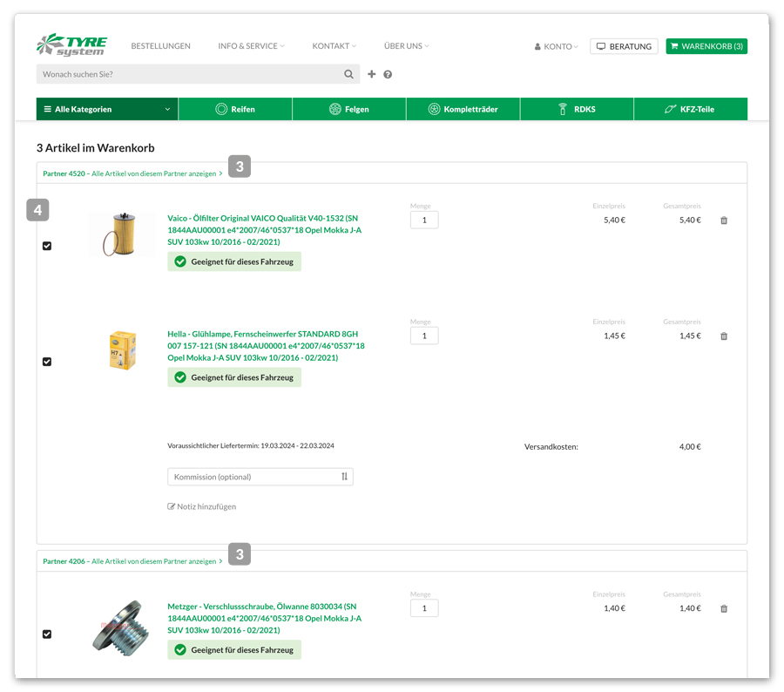The image size is (784, 692).
Task: Open the Vaico Ölfilter product link
Action: pos(265,230)
